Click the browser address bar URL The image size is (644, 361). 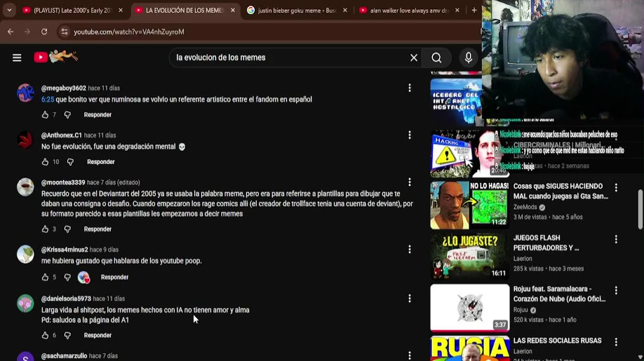tap(129, 32)
